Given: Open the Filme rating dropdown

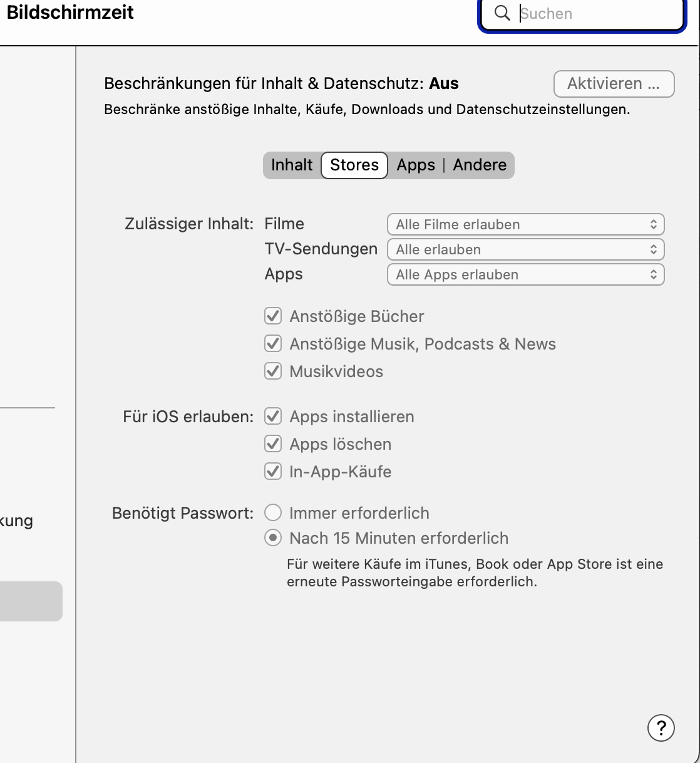Looking at the screenshot, I should [525, 224].
